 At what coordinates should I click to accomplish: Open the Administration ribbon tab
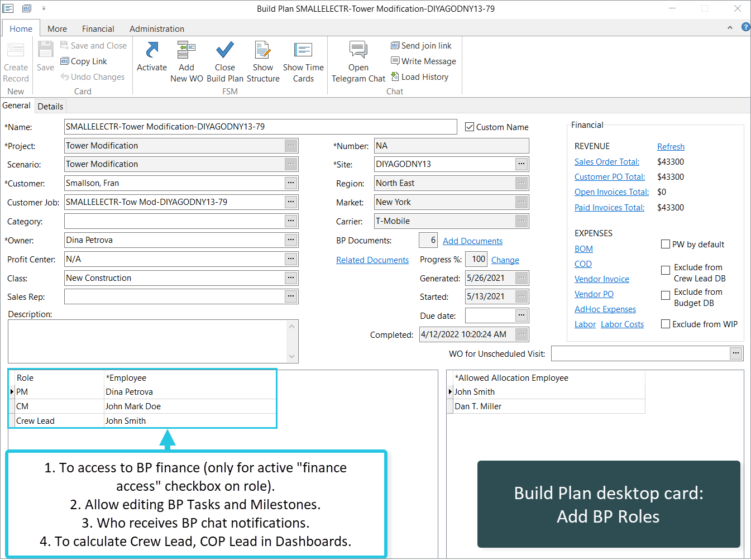[x=157, y=29]
